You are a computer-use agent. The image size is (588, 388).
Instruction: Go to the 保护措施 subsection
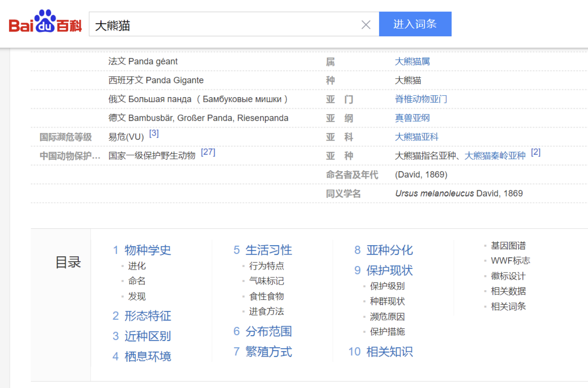387,332
